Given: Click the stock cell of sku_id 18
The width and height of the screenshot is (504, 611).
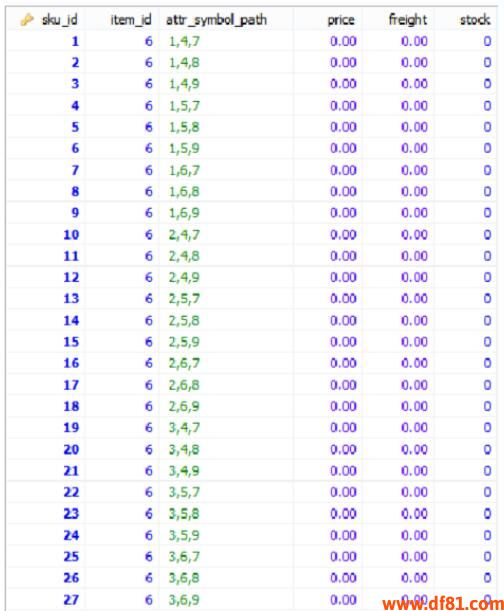Looking at the screenshot, I should 487,406.
